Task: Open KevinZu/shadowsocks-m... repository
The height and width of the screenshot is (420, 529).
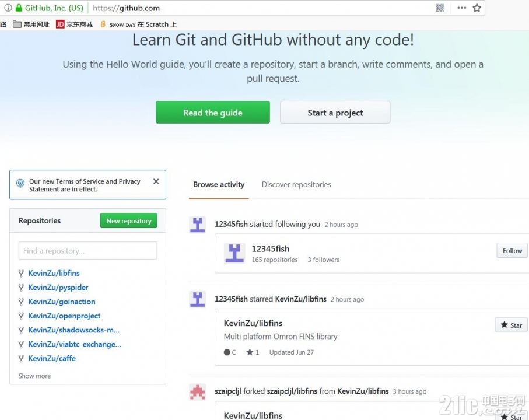Action: pos(74,330)
